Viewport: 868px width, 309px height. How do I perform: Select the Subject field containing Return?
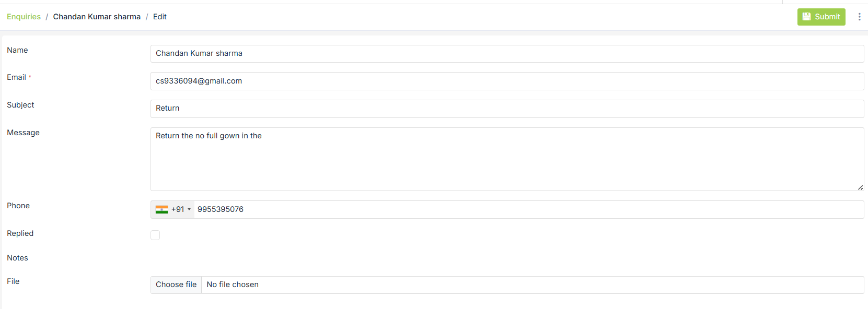coord(507,108)
